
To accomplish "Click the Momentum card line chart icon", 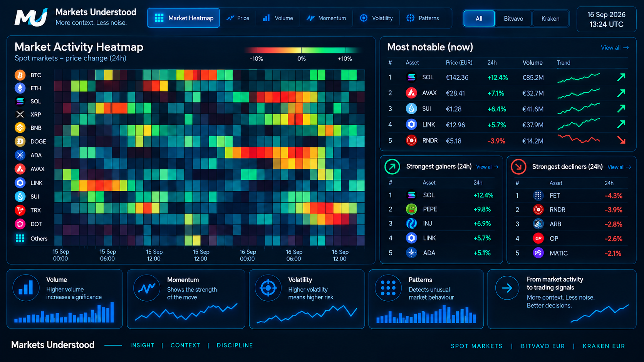I will coord(147,288).
